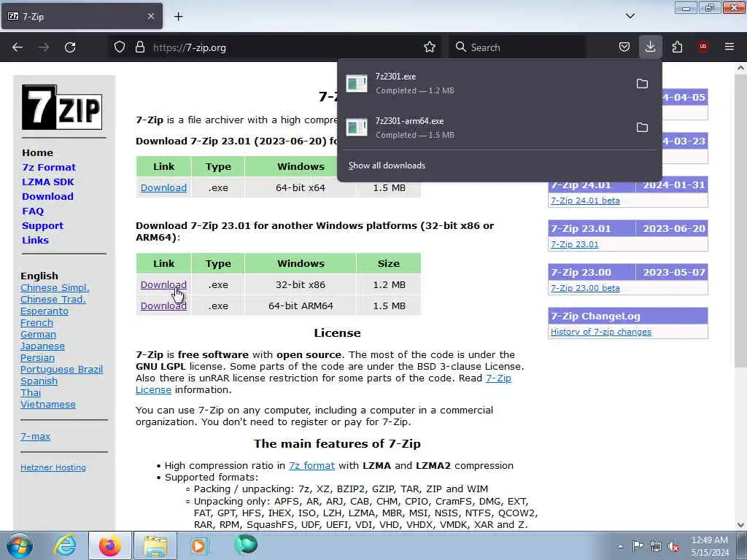Open containing folder for 7z2301.exe
This screenshot has width=747, height=560.
tap(642, 84)
